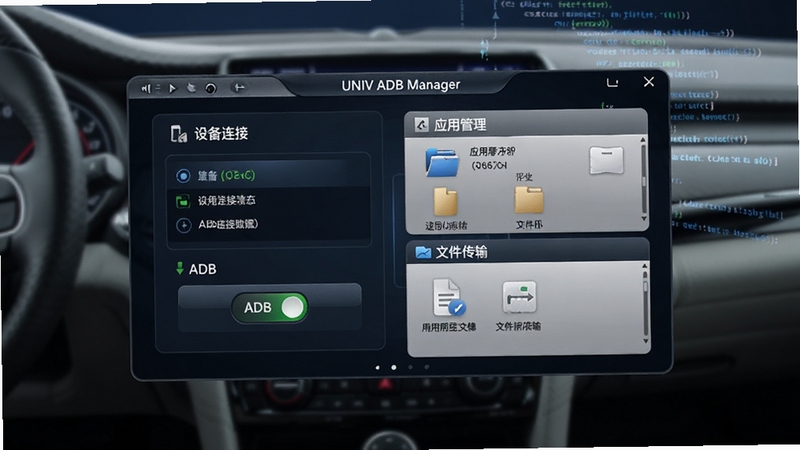Close the UNIV ADB Manager window

(x=648, y=82)
